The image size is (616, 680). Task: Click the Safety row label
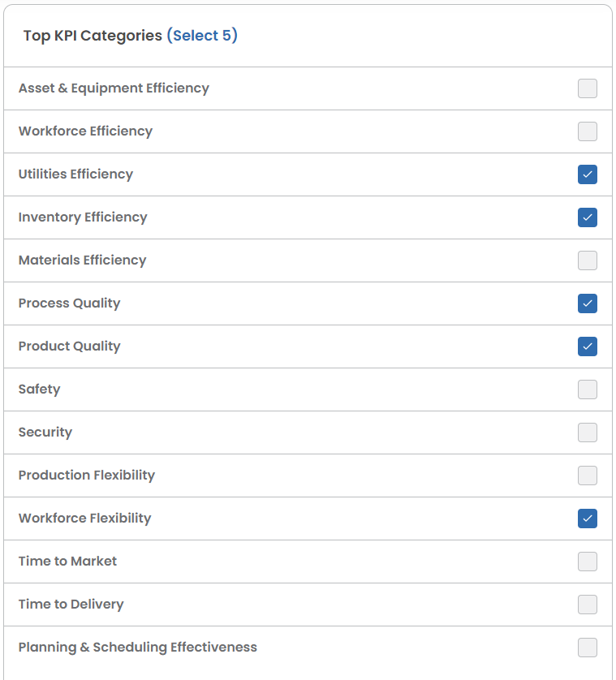[x=40, y=389]
